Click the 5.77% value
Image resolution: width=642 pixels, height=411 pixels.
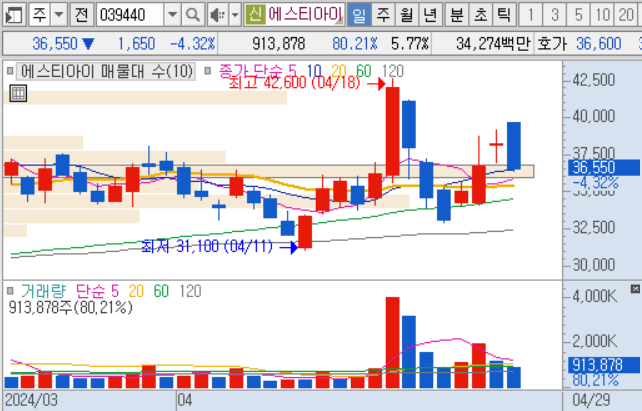coord(410,43)
